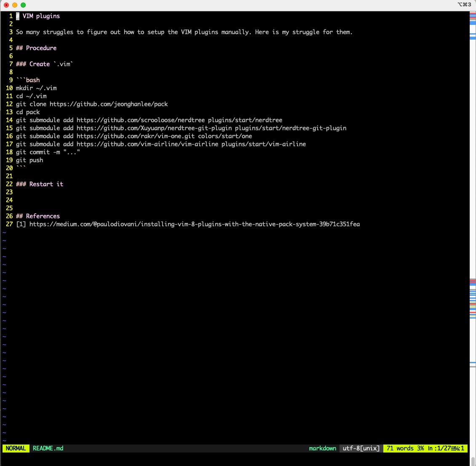The width and height of the screenshot is (476, 466).
Task: Click the closing code fence on line 20
Action: click(21, 168)
